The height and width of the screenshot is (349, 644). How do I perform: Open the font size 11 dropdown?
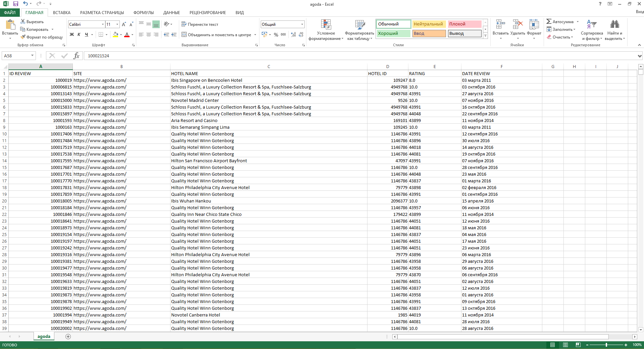pyautogui.click(x=117, y=24)
